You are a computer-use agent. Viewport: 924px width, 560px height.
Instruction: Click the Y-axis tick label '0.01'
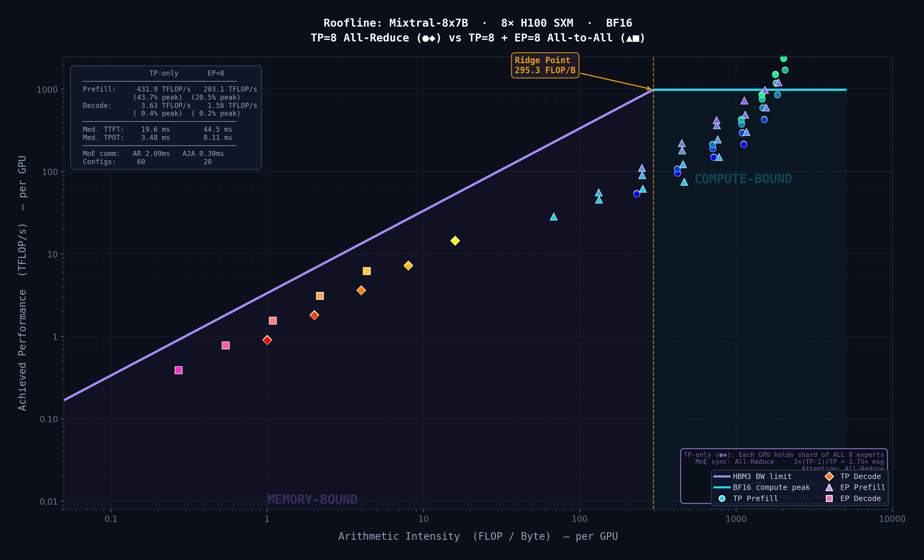(x=49, y=501)
